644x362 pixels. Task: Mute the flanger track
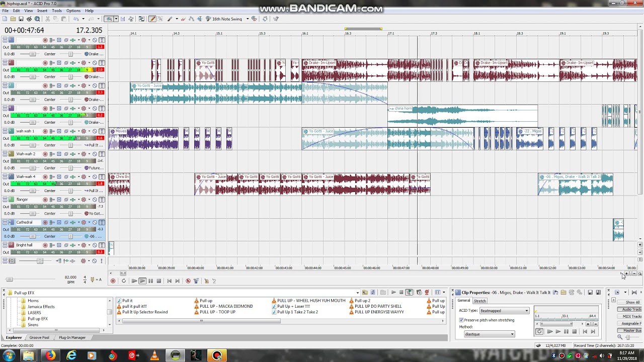click(95, 200)
